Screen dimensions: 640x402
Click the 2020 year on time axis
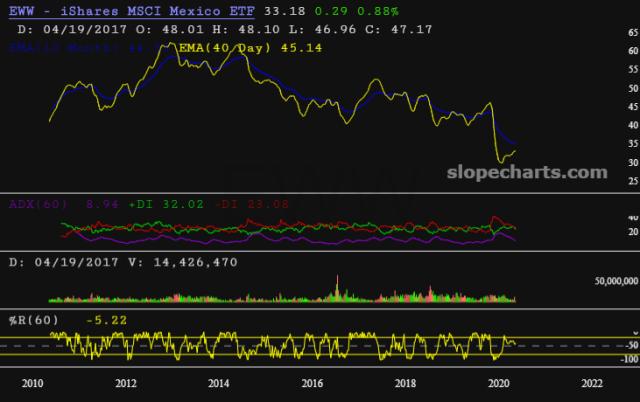click(x=498, y=383)
